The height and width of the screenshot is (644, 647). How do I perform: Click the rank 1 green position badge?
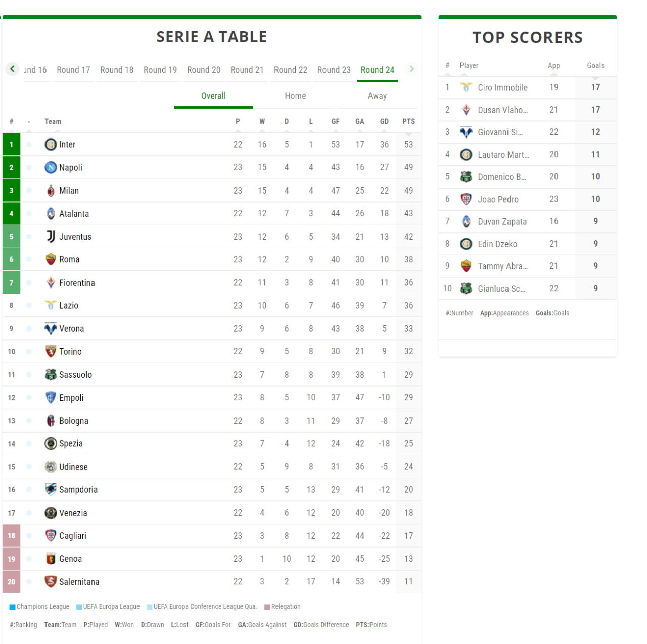pyautogui.click(x=11, y=145)
